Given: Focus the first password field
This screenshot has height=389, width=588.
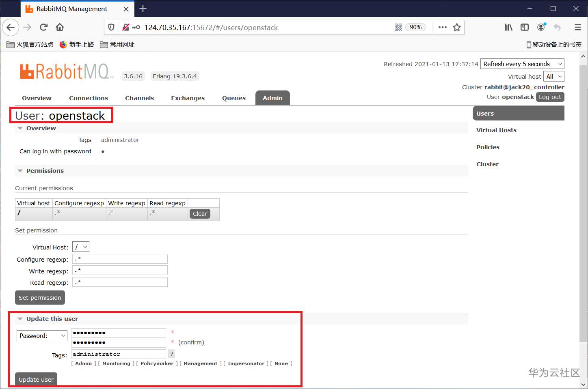Looking at the screenshot, I should (x=119, y=333).
